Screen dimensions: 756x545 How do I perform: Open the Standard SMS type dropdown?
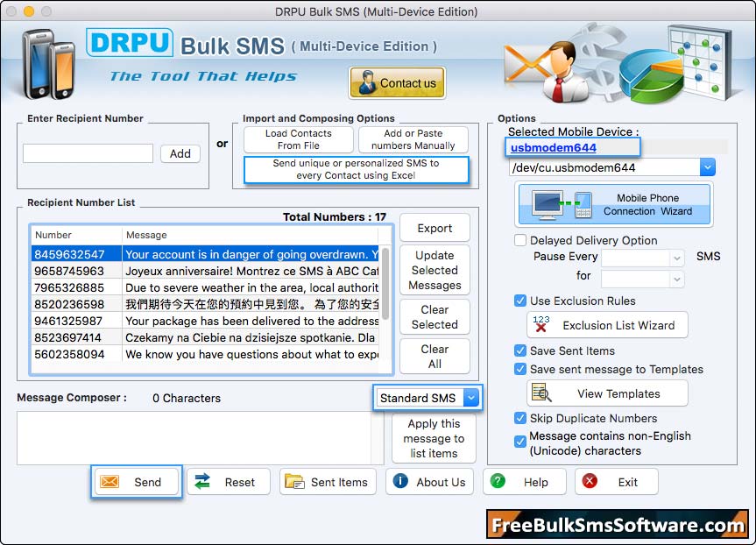pyautogui.click(x=471, y=398)
